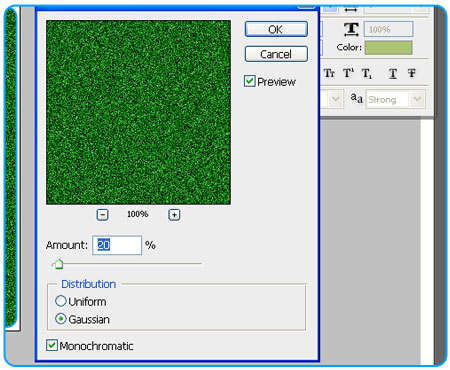The height and width of the screenshot is (370, 450).
Task: Click the Superscript text style icon
Action: (x=348, y=73)
